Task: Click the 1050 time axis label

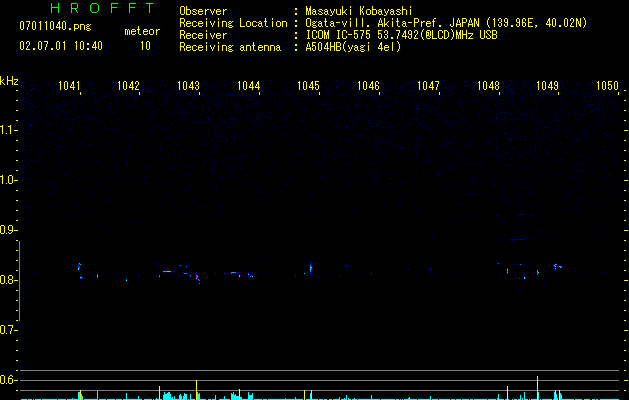Action: click(x=607, y=86)
